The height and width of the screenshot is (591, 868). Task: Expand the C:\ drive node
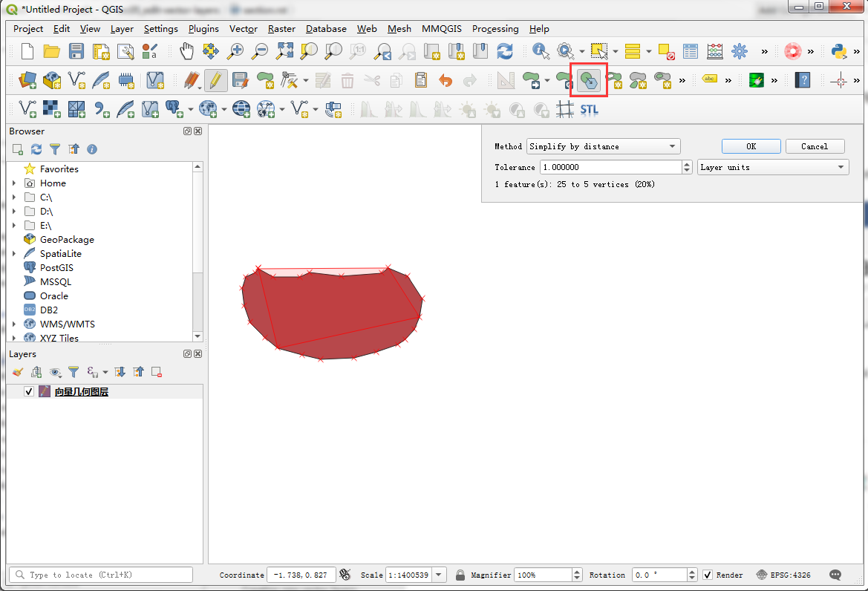coord(14,197)
